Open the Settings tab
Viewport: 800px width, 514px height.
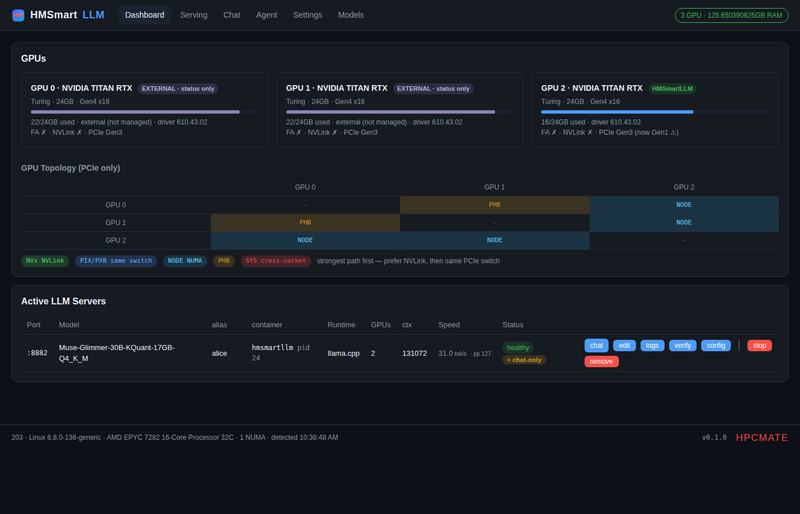coord(308,15)
